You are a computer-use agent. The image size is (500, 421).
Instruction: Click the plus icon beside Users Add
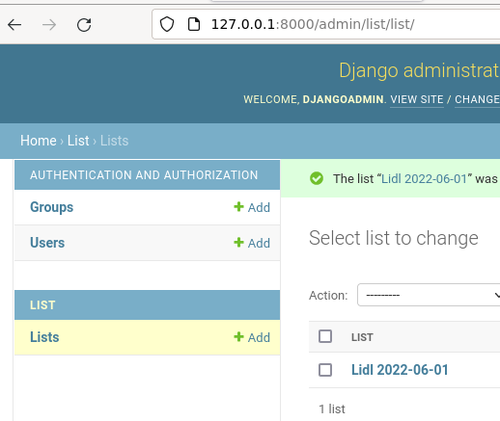click(x=239, y=242)
